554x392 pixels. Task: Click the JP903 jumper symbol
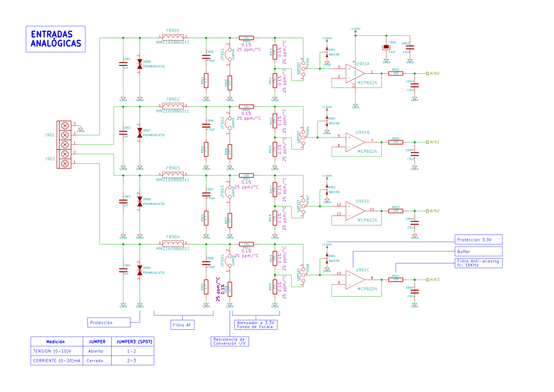[230, 192]
